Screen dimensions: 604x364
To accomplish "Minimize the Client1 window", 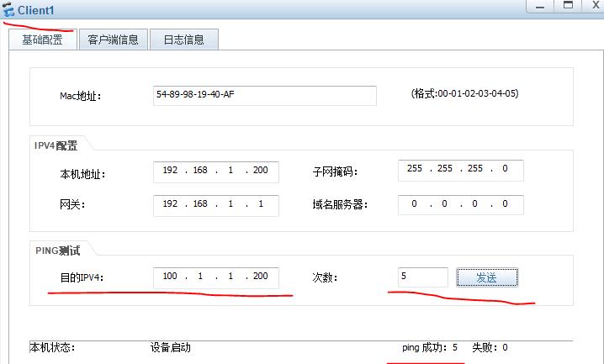I will click(x=540, y=7).
